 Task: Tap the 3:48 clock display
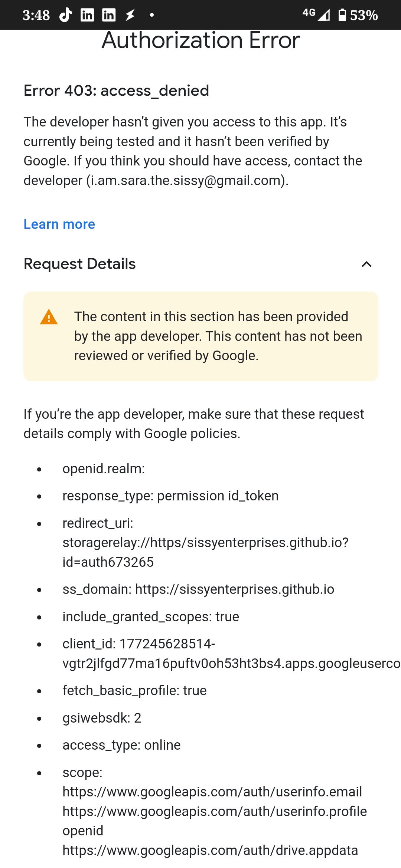click(36, 15)
